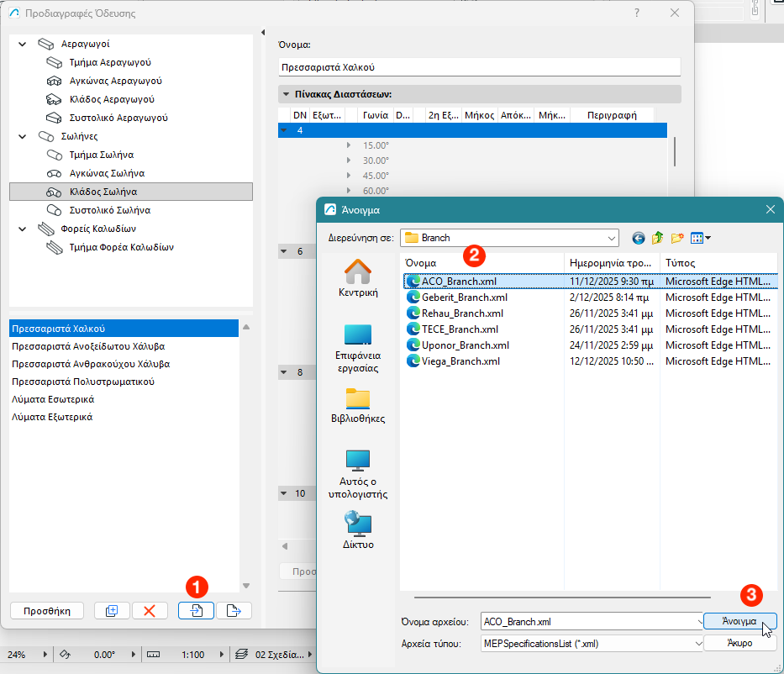Select Uponor_Branch.xml file
Viewport: 784px width, 674px height.
pos(466,345)
